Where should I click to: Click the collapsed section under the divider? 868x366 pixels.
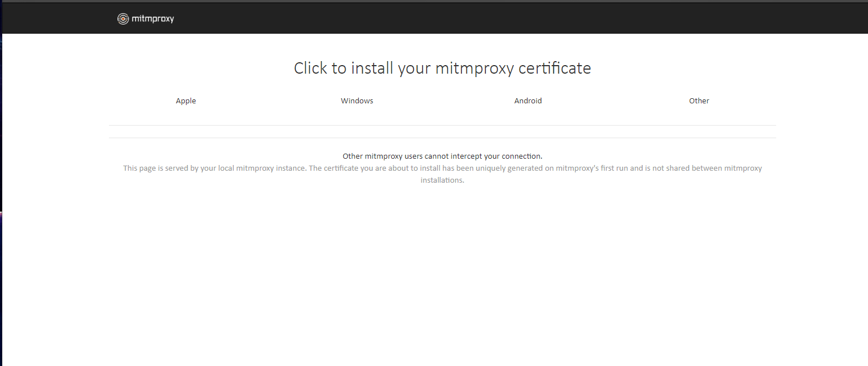[x=443, y=131]
